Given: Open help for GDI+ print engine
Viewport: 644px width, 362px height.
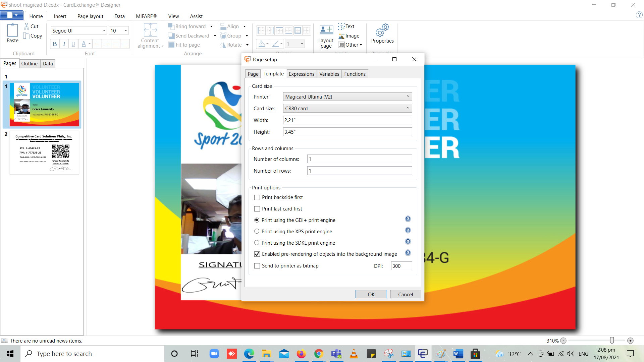Looking at the screenshot, I should [x=408, y=219].
